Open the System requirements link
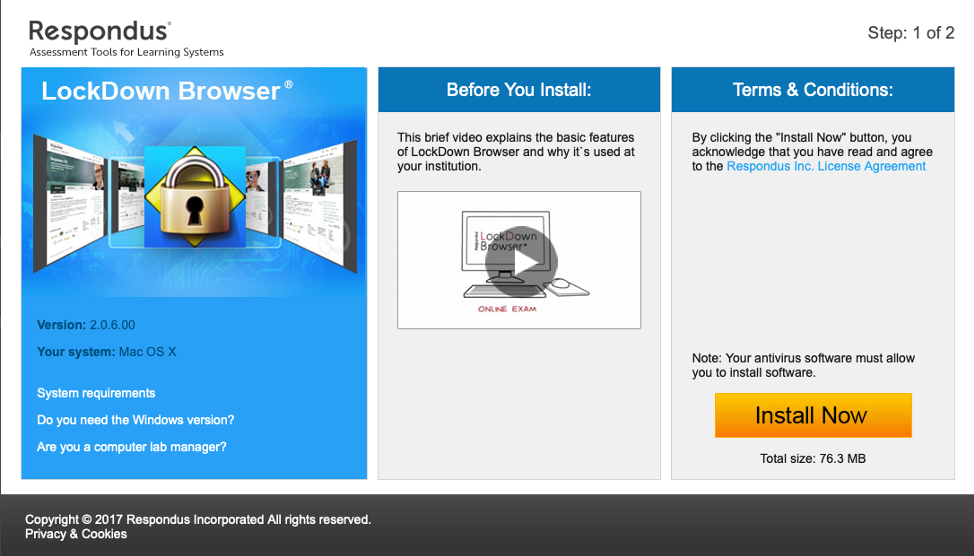This screenshot has height=556, width=974. 96,393
